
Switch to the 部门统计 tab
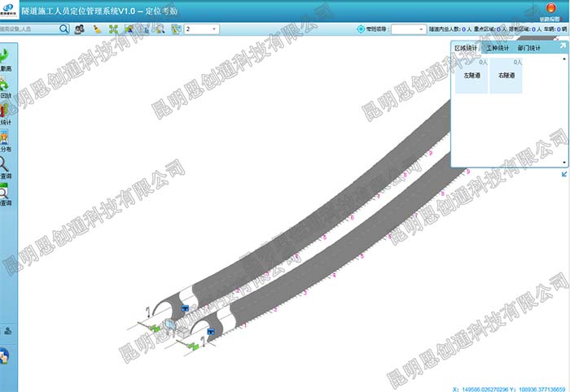[x=528, y=49]
